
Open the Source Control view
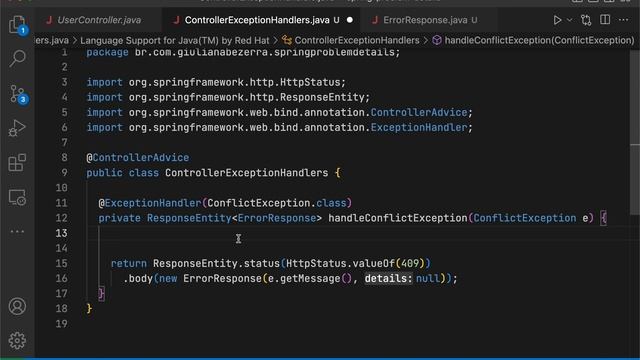(17, 94)
